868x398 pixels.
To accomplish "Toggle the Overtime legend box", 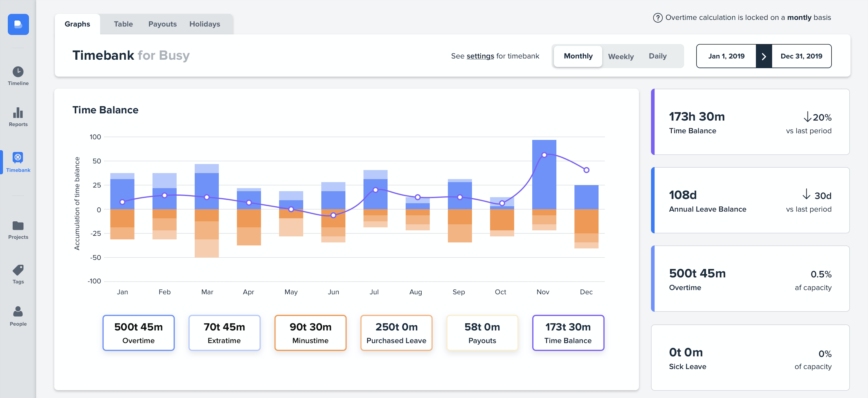I will [x=138, y=333].
